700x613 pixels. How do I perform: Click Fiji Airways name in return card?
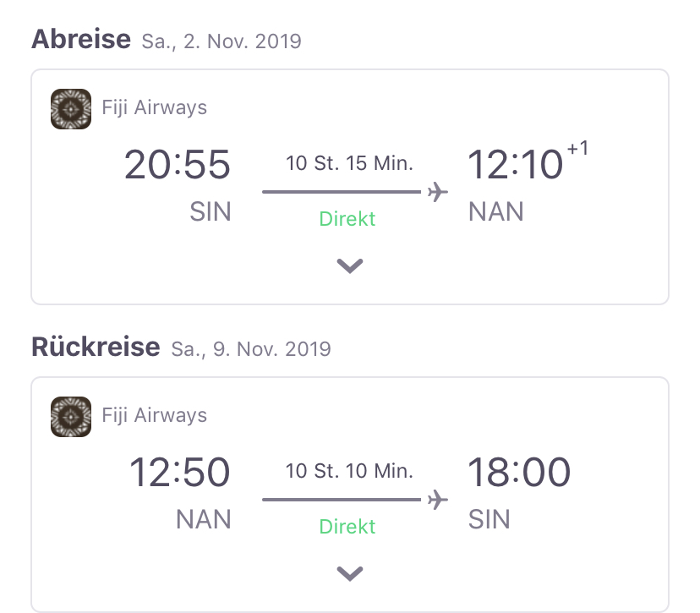pos(155,415)
